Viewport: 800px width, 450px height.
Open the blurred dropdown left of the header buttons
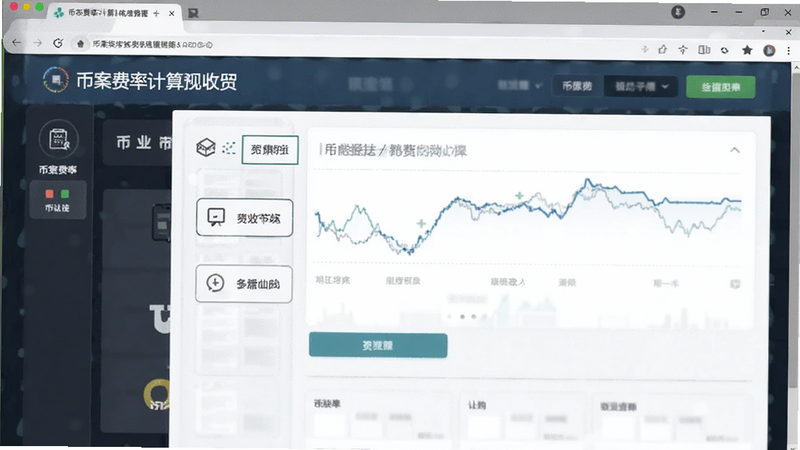click(x=519, y=85)
